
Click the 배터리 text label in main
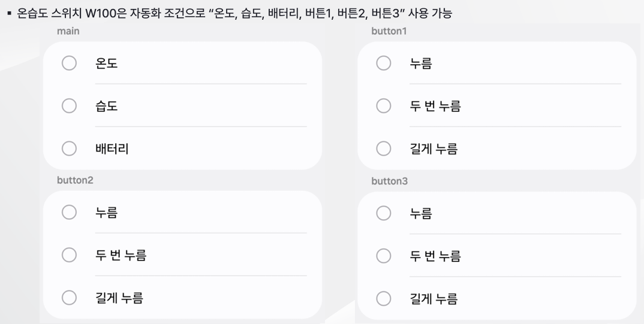(112, 149)
